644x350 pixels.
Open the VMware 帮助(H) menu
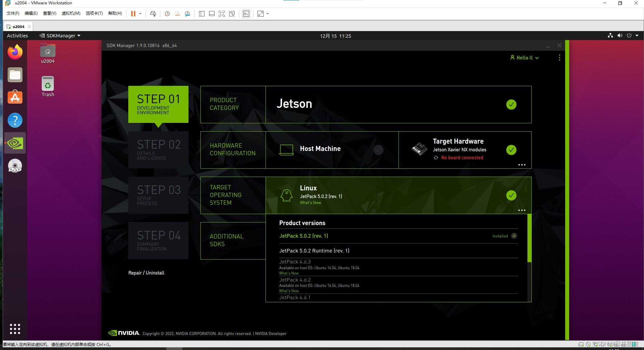coord(115,13)
